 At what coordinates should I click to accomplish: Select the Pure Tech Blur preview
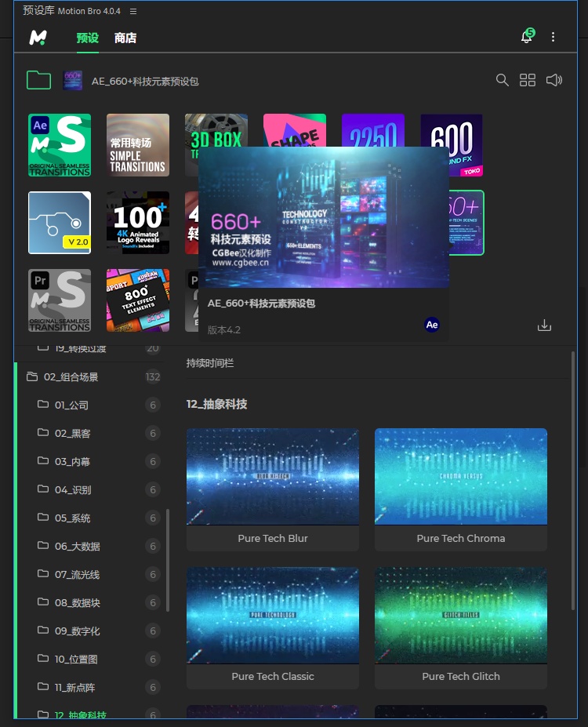tap(273, 476)
